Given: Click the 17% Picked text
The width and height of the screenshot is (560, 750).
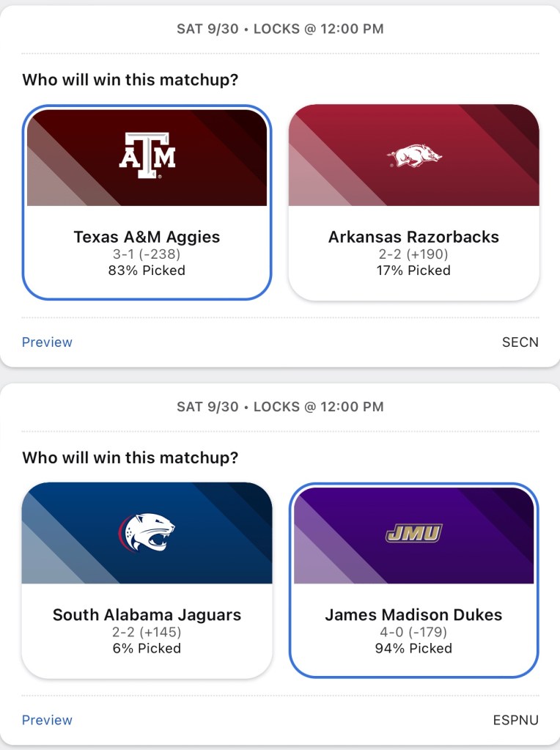Looking at the screenshot, I should (414, 271).
